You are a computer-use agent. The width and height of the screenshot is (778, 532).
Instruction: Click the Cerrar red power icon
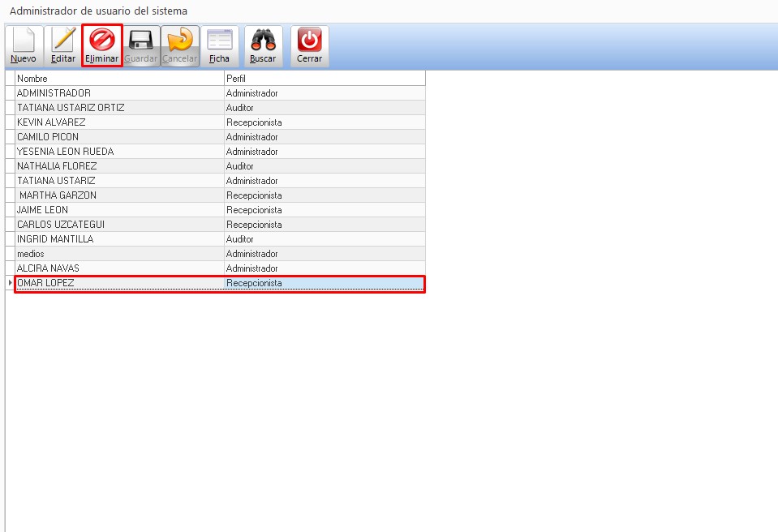click(309, 41)
